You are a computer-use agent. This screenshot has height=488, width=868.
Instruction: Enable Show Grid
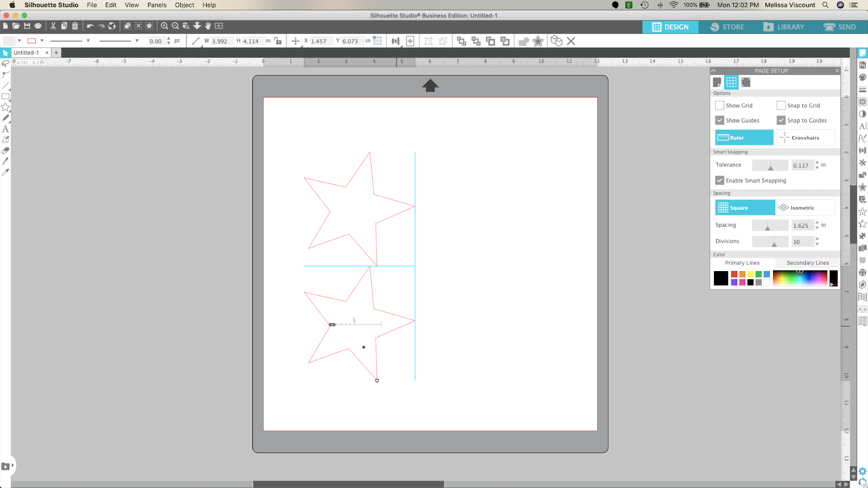(x=719, y=105)
